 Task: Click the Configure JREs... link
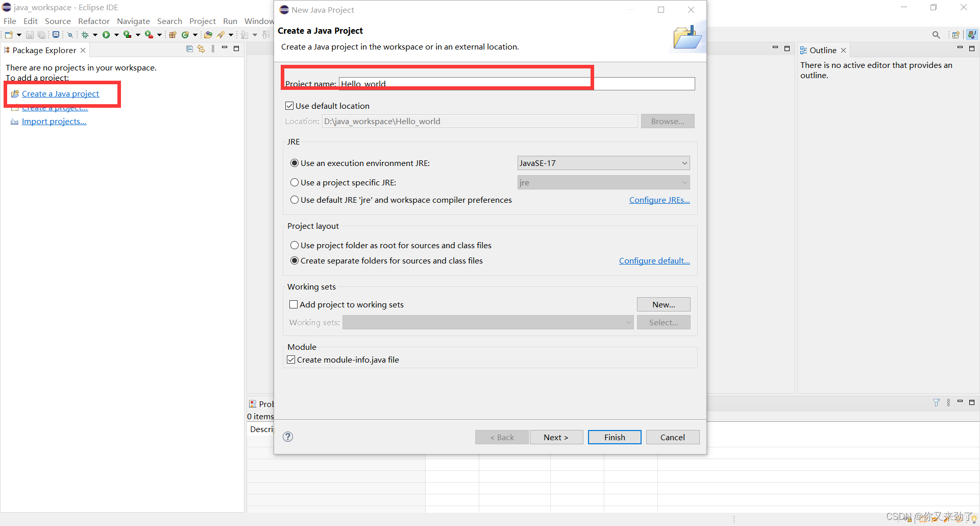(x=659, y=200)
